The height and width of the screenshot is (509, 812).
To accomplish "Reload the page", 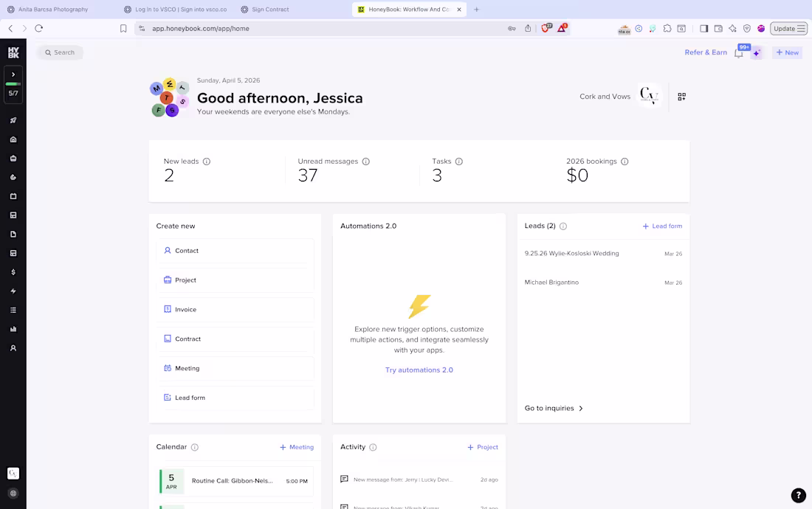I will tap(39, 29).
